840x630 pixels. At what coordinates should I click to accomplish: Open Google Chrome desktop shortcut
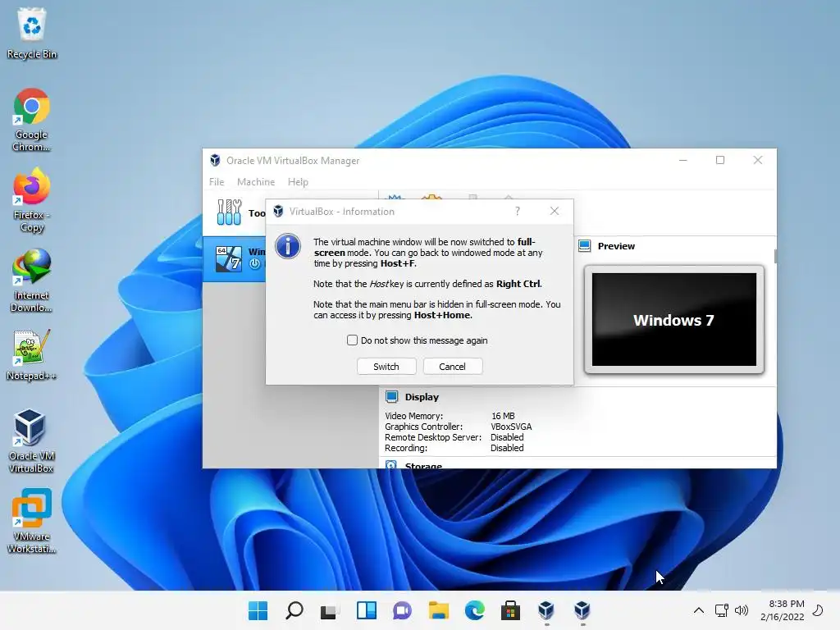pos(32,120)
